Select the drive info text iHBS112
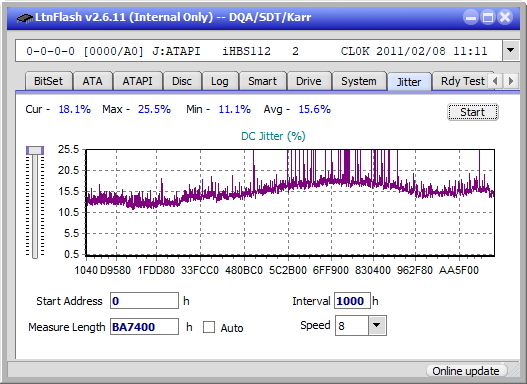 [x=246, y=51]
